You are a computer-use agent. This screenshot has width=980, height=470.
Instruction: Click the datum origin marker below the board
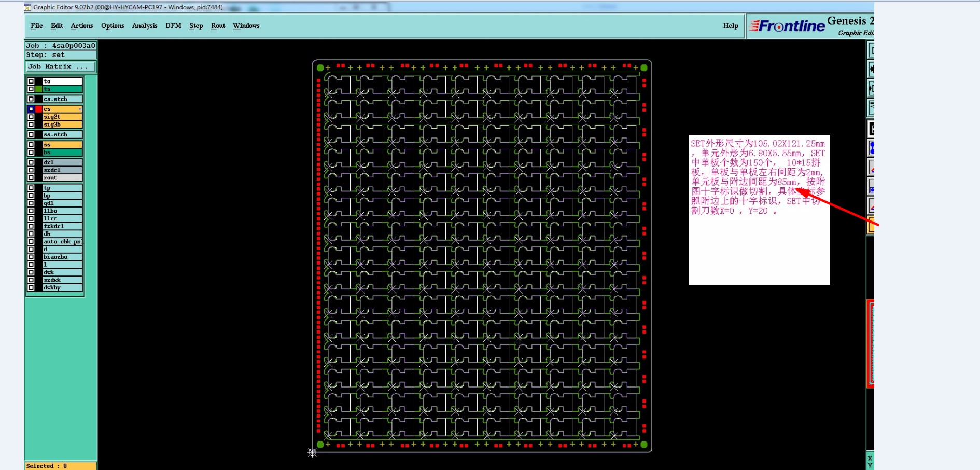click(x=312, y=453)
